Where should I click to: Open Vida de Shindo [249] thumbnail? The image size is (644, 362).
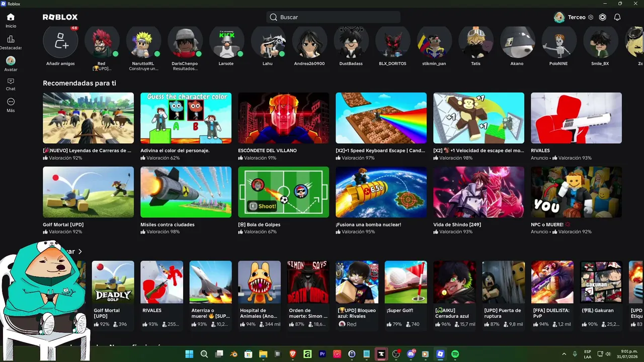[478, 192]
